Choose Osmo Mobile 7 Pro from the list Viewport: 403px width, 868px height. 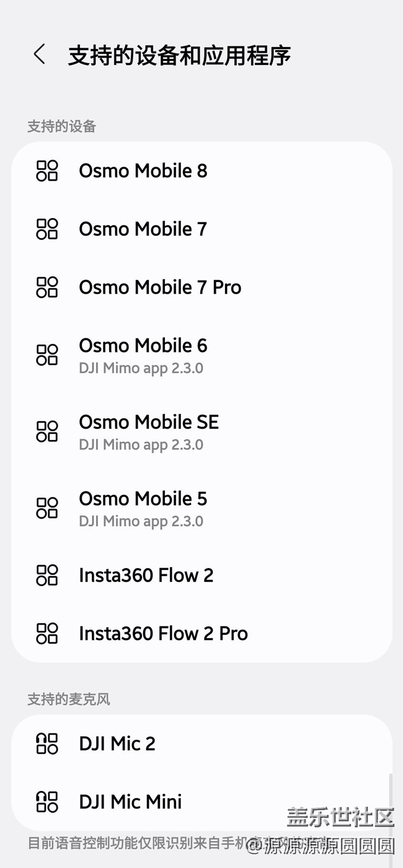(160, 287)
